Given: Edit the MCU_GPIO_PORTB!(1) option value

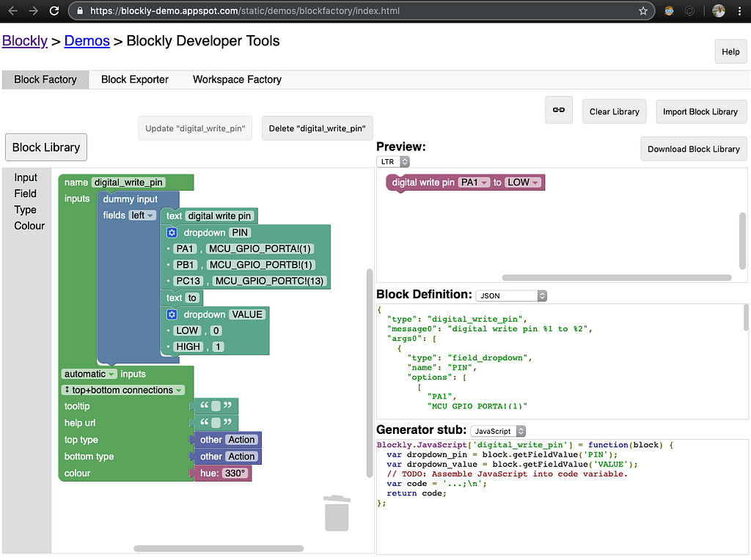Looking at the screenshot, I should coord(261,265).
